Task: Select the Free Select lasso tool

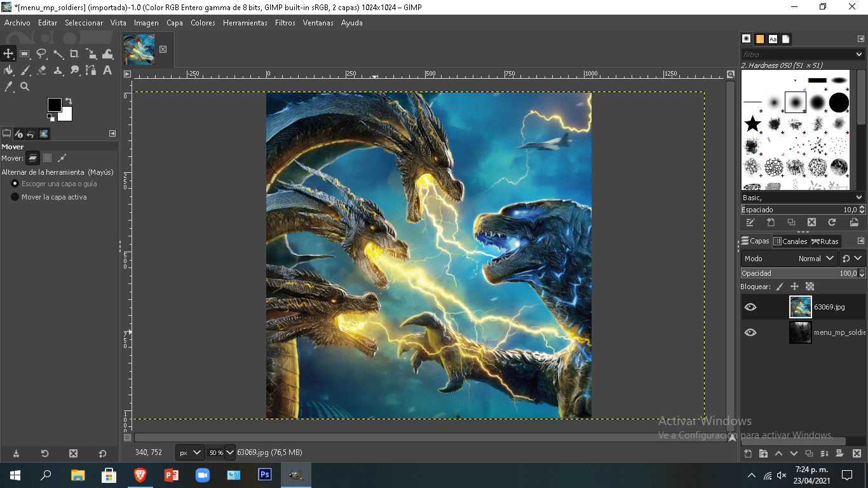Action: point(41,54)
